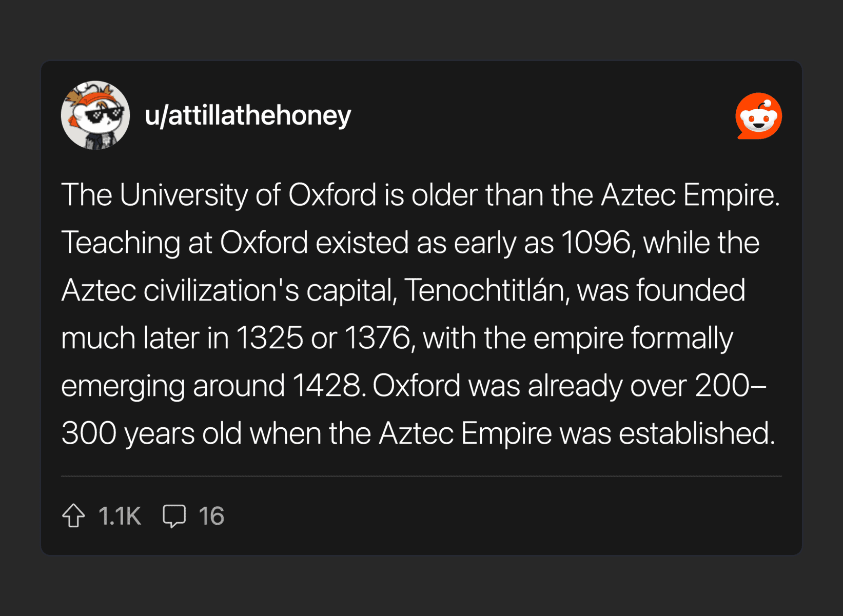The width and height of the screenshot is (843, 616).
Task: Click the phrase "300 years old"
Action: [151, 433]
